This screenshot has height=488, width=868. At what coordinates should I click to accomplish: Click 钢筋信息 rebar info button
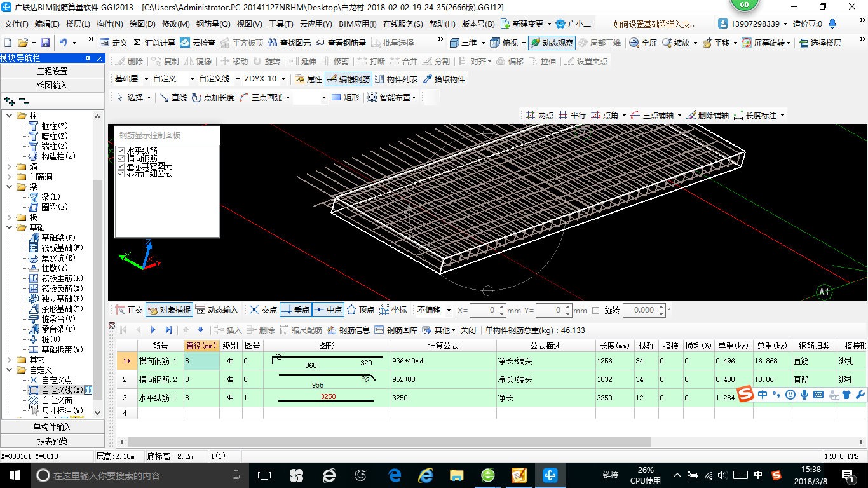(x=348, y=330)
